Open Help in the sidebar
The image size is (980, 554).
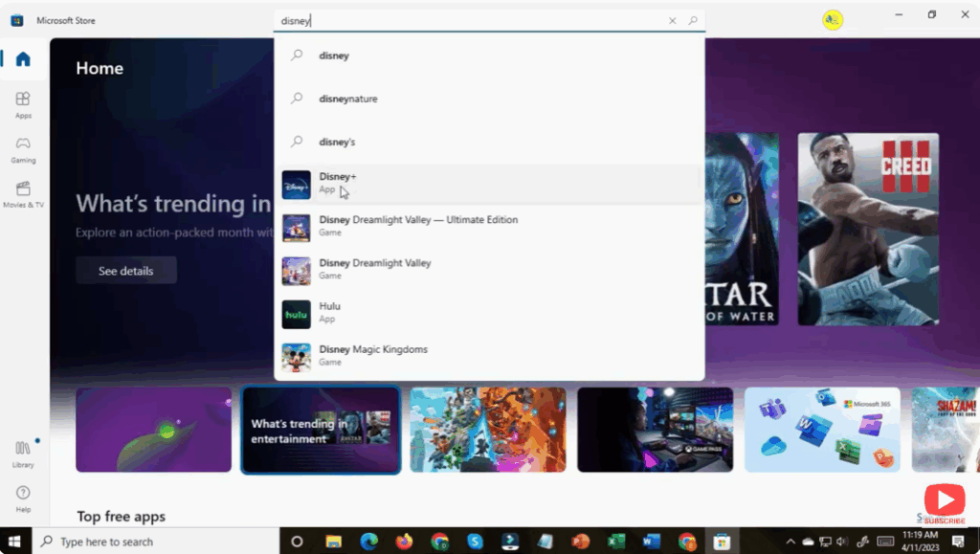click(23, 499)
